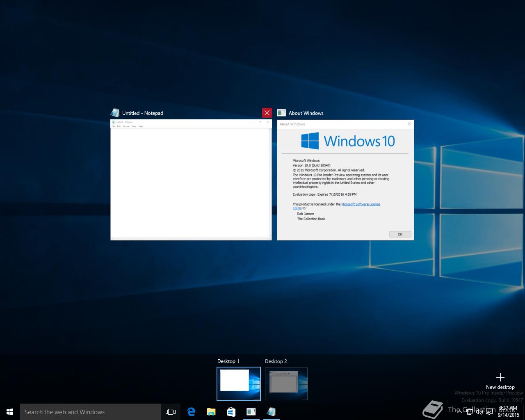525x420 pixels.
Task: Select the About Windows taskbar icon
Action: (x=251, y=412)
